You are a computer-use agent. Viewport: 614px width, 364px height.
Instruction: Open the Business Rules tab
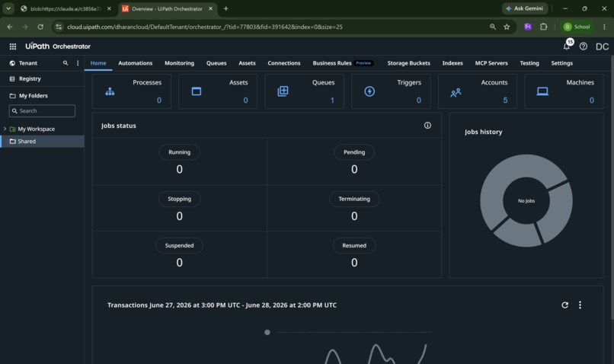[343, 63]
